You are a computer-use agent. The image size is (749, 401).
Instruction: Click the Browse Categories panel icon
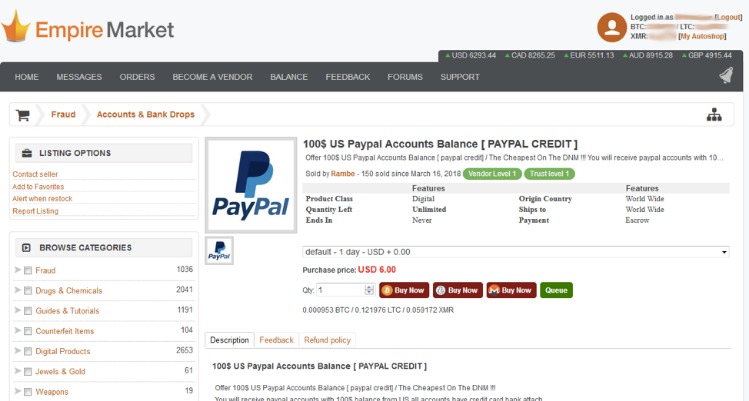25,247
